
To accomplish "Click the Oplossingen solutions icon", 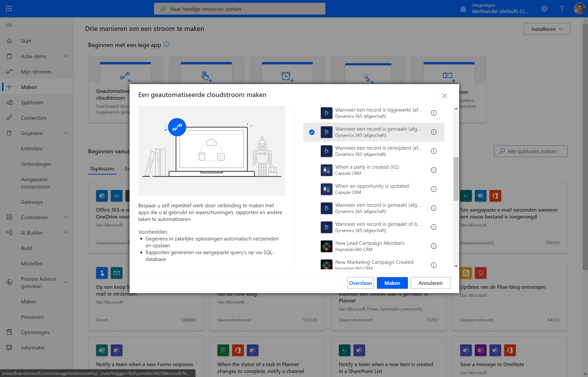I will [9, 332].
